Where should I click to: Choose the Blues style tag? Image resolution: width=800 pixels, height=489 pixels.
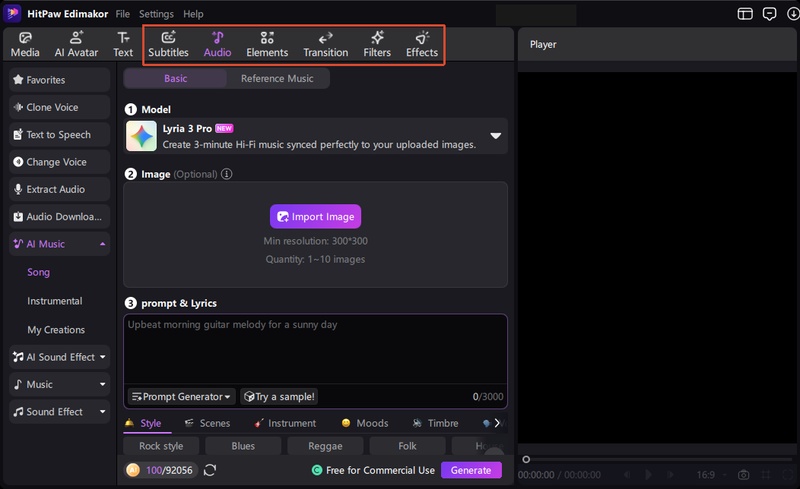243,446
